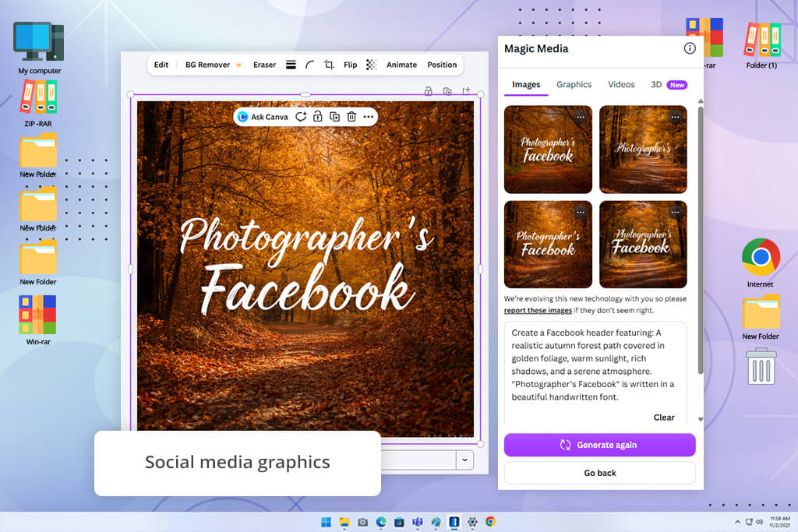Select the Crop tool icon
This screenshot has height=532, width=798.
point(329,65)
